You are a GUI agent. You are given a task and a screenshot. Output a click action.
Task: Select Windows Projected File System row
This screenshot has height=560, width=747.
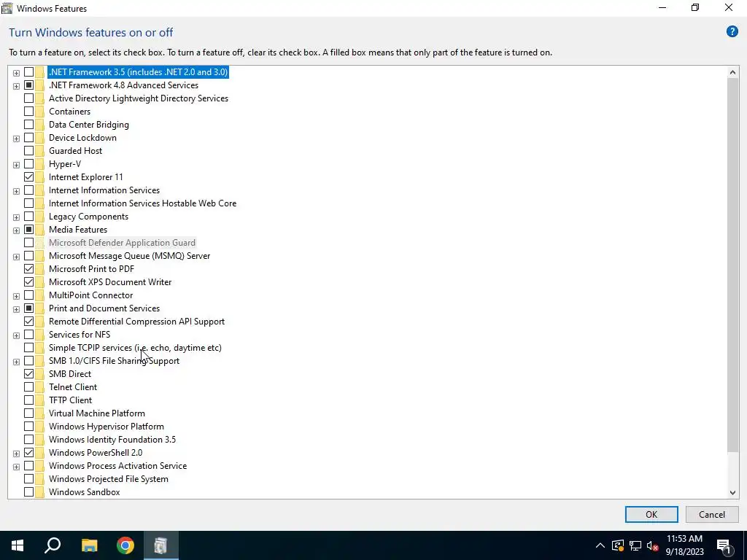(108, 479)
